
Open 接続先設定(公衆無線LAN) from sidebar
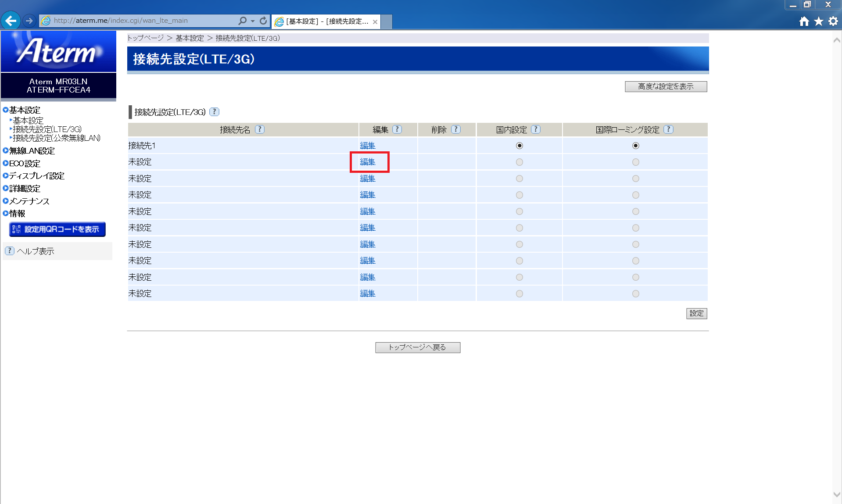click(56, 138)
